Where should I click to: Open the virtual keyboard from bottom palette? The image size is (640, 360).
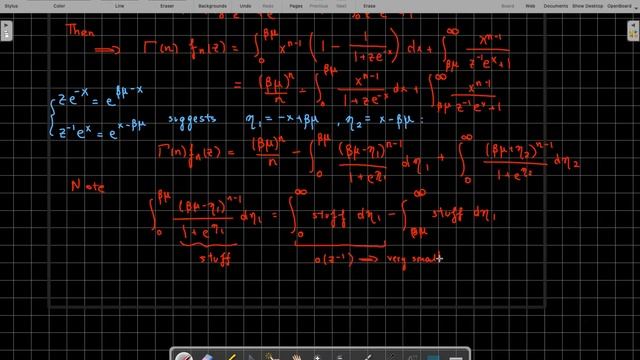tap(456, 358)
